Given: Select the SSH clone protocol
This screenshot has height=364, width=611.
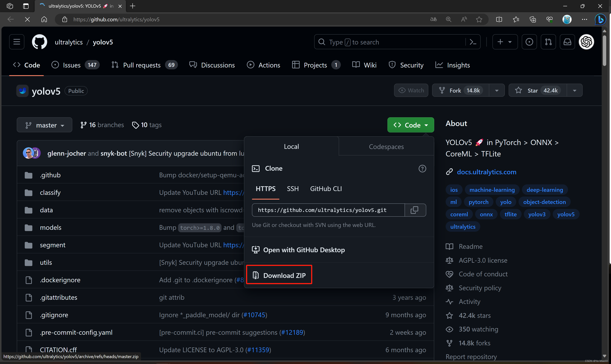Looking at the screenshot, I should point(293,189).
